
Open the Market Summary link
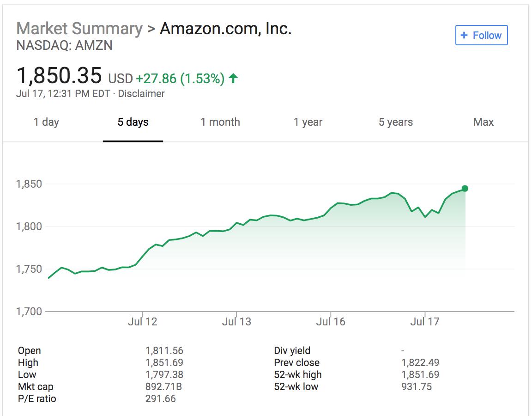point(79,29)
